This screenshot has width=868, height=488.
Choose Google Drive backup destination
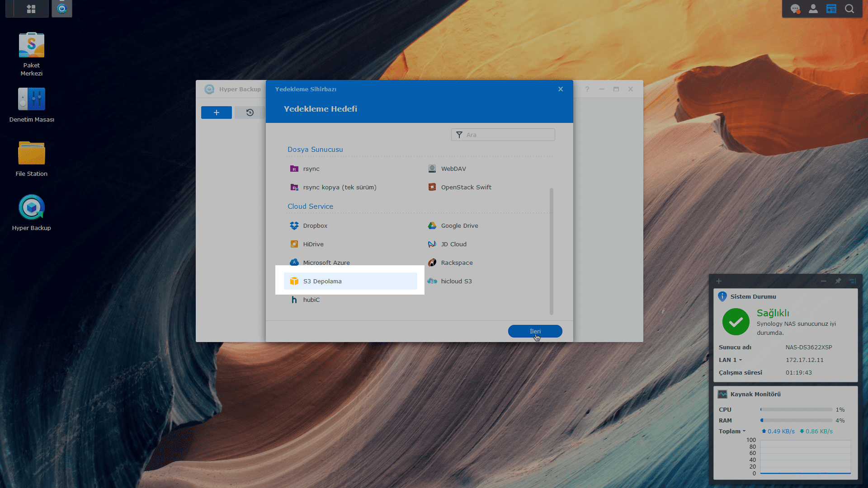459,225
